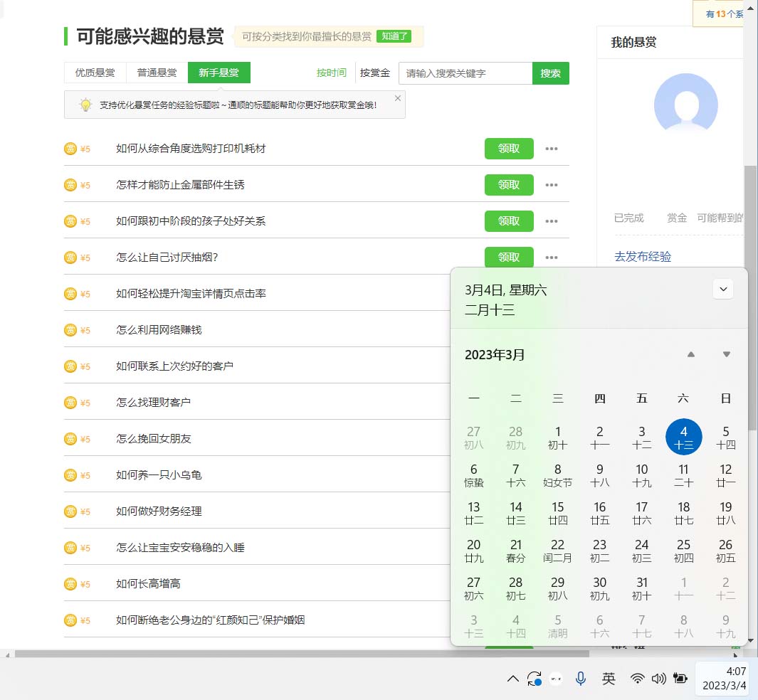This screenshot has height=700, width=758.
Task: Click the microphone icon on the taskbar
Action: 580,679
